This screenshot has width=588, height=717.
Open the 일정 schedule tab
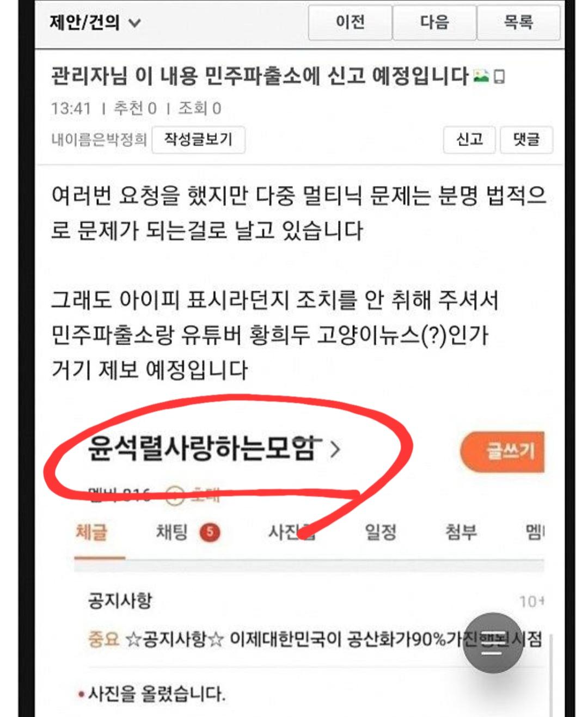pos(381,532)
